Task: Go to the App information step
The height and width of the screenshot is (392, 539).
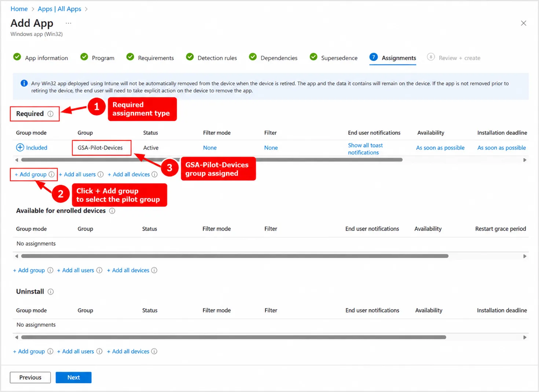Action: (x=41, y=58)
